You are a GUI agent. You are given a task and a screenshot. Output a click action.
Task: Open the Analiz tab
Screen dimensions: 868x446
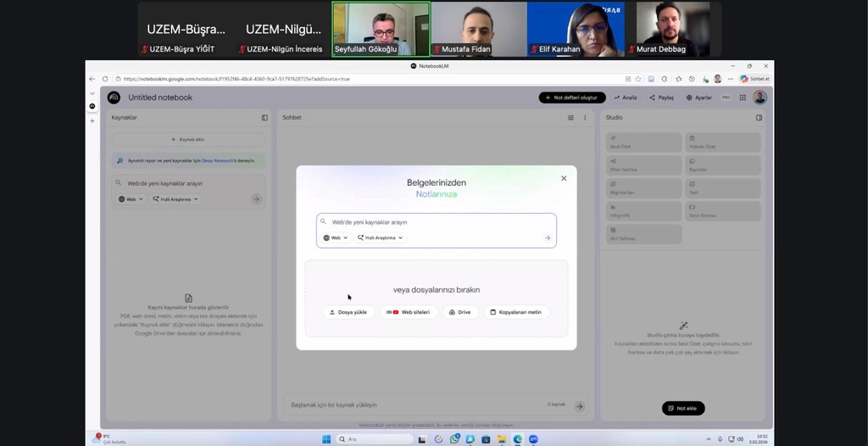click(x=626, y=98)
